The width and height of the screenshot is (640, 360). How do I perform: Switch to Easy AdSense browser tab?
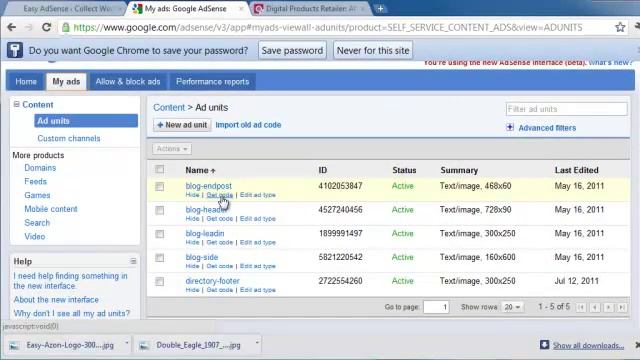67,9
